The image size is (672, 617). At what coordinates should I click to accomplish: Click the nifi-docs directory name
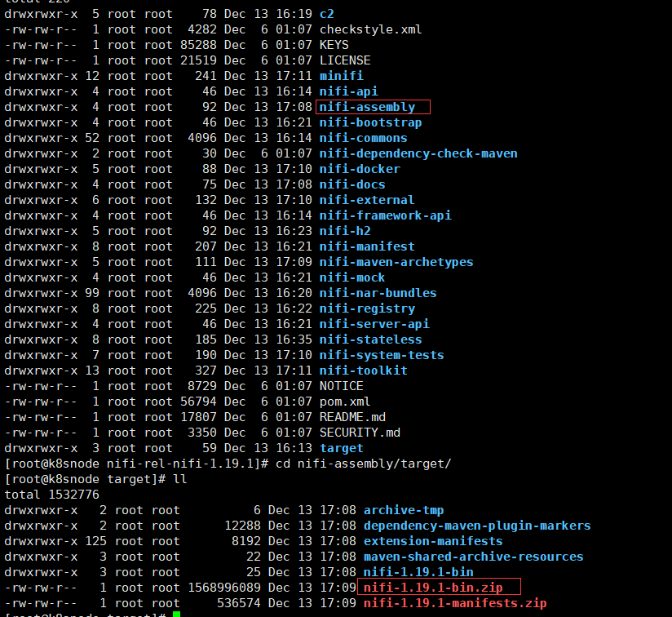352,184
